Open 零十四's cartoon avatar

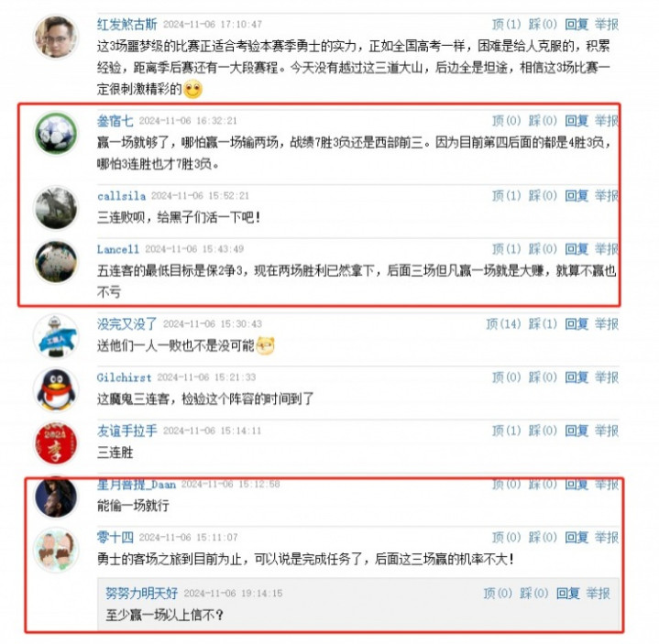pos(56,550)
